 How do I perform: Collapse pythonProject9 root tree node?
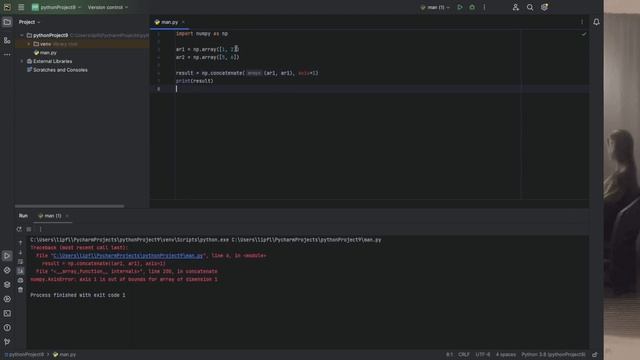coord(22,36)
